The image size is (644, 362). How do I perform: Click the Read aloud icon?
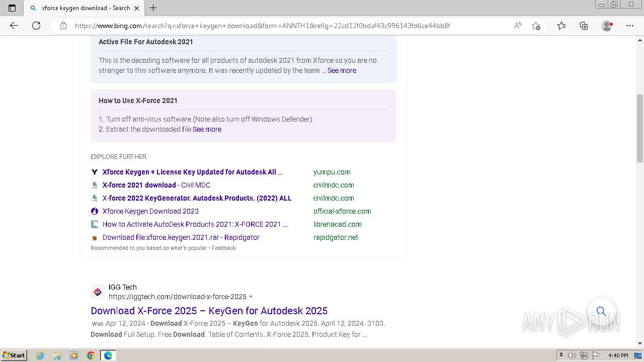[x=518, y=26]
